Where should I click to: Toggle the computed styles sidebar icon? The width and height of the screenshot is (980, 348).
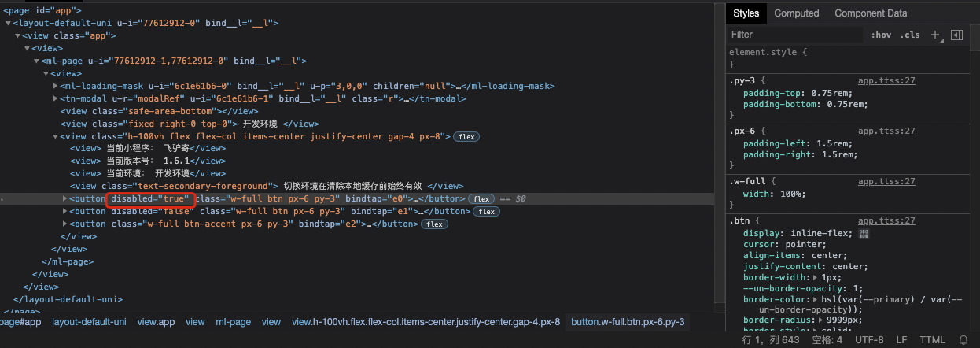pyautogui.click(x=956, y=35)
